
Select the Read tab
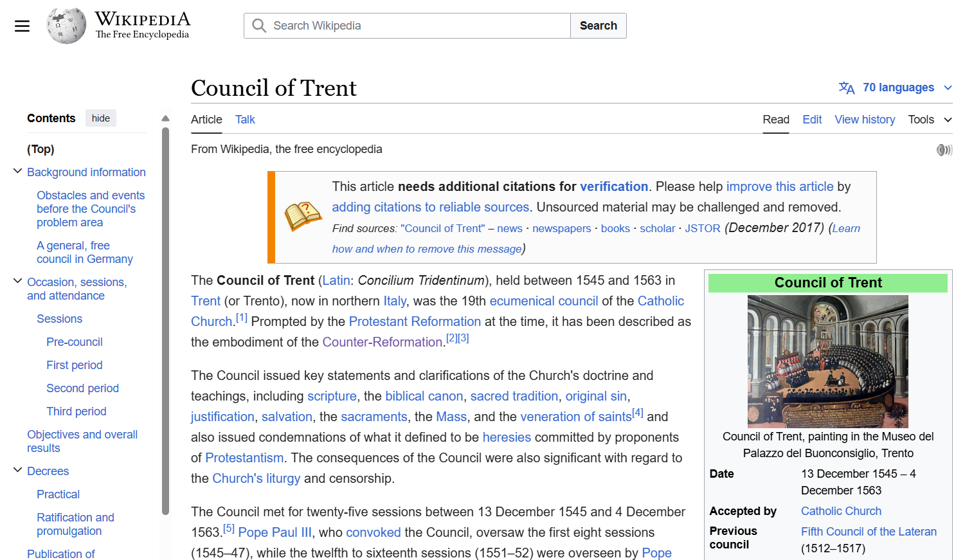pyautogui.click(x=776, y=120)
